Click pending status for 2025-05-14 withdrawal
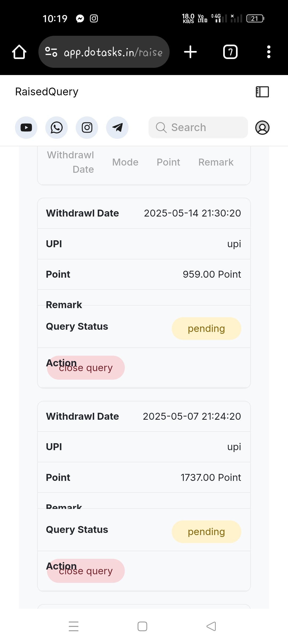The width and height of the screenshot is (288, 644). point(206,329)
